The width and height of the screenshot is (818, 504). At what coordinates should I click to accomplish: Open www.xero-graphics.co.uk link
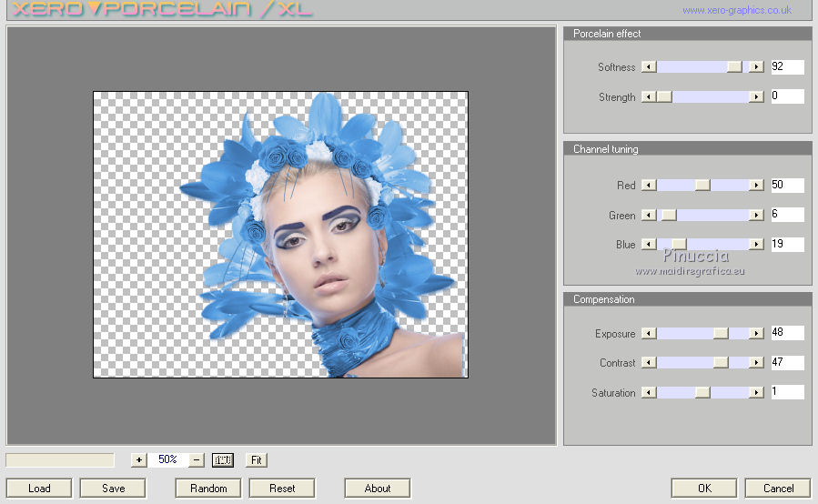pyautogui.click(x=736, y=11)
